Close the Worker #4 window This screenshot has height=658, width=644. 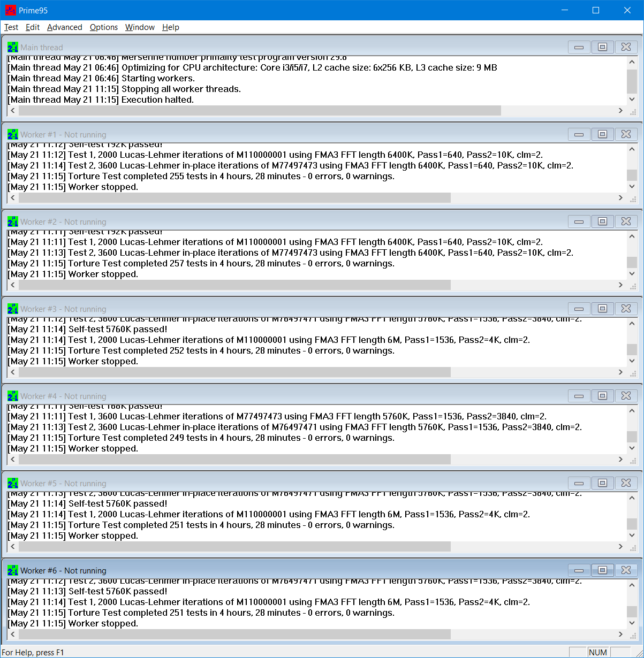coord(626,396)
